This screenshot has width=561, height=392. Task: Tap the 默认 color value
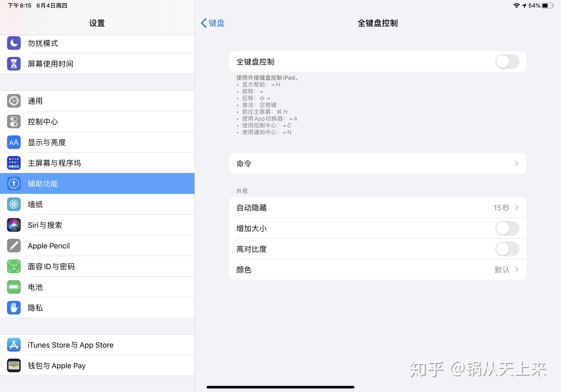tap(502, 270)
